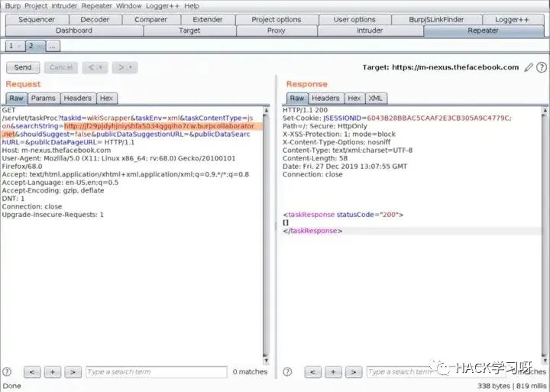Open the Params tab in Request panel
The height and width of the screenshot is (392, 550).
pos(43,98)
